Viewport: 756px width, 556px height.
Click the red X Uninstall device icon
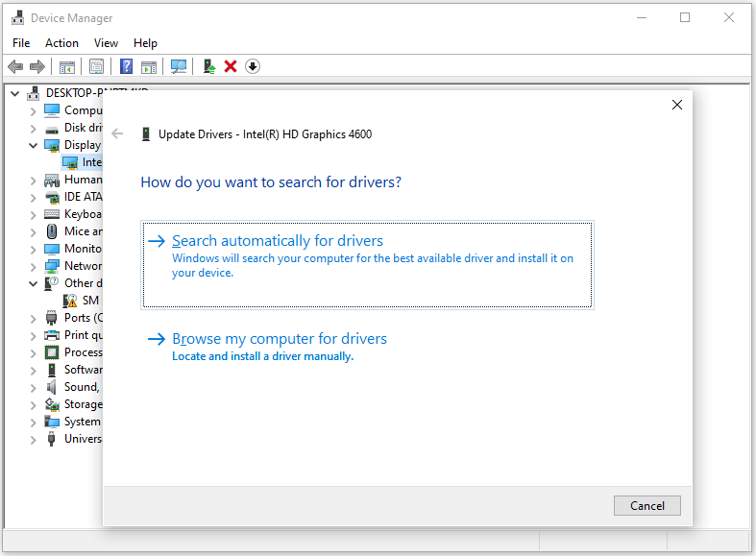point(231,66)
